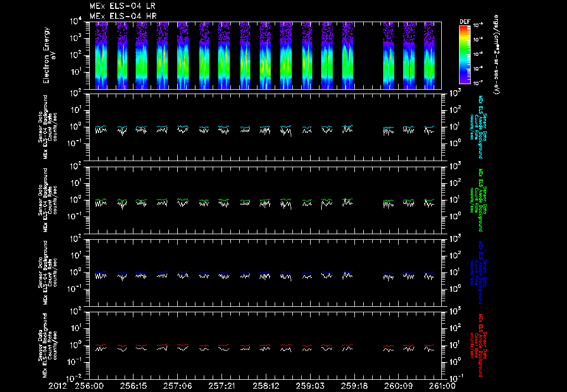Select the 'ergs/(cm**2-sr-sec-eV)' units label
Screen dimensions: 567x392
click(x=496, y=55)
